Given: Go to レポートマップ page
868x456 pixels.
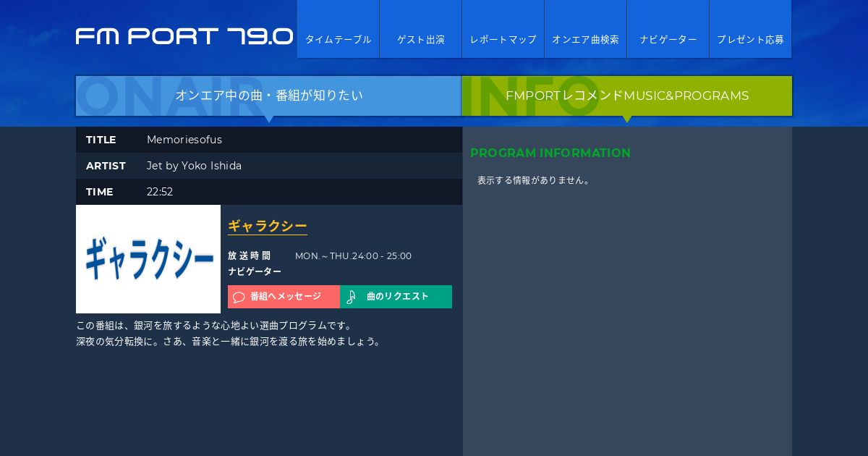Looking at the screenshot, I should tap(503, 29).
